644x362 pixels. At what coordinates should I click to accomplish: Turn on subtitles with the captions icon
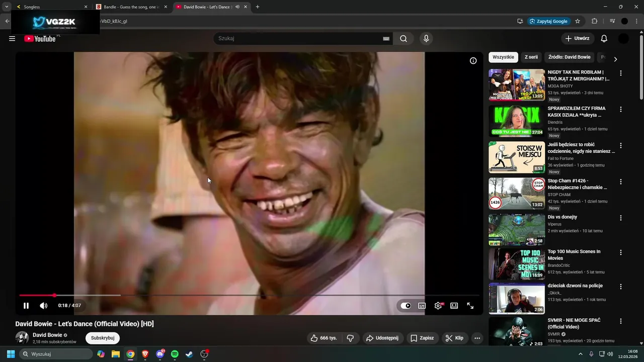[422, 306]
